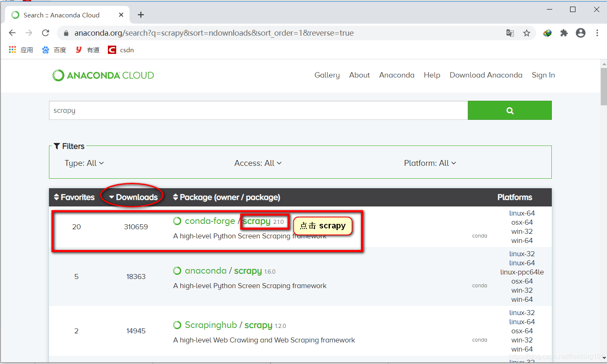607x364 pixels.
Task: Click the green search magnifier button
Action: [510, 110]
